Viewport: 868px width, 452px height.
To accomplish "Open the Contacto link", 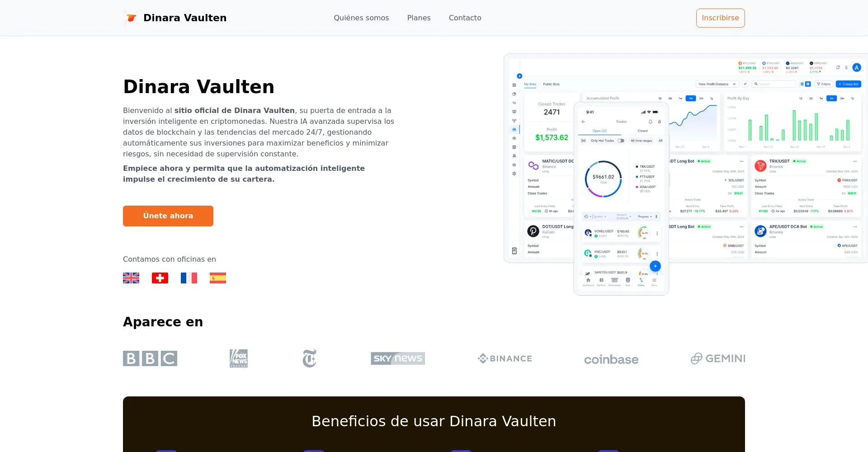I will [465, 18].
